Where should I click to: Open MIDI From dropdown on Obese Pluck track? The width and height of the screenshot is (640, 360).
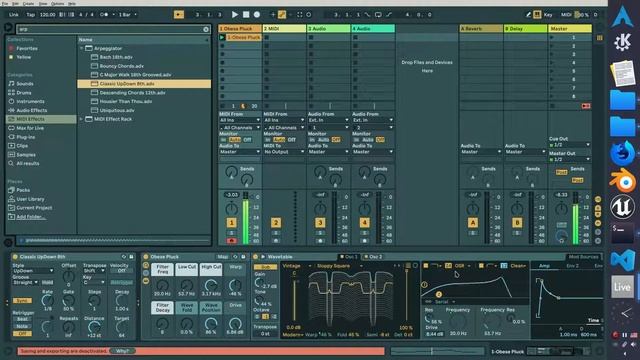[240, 120]
